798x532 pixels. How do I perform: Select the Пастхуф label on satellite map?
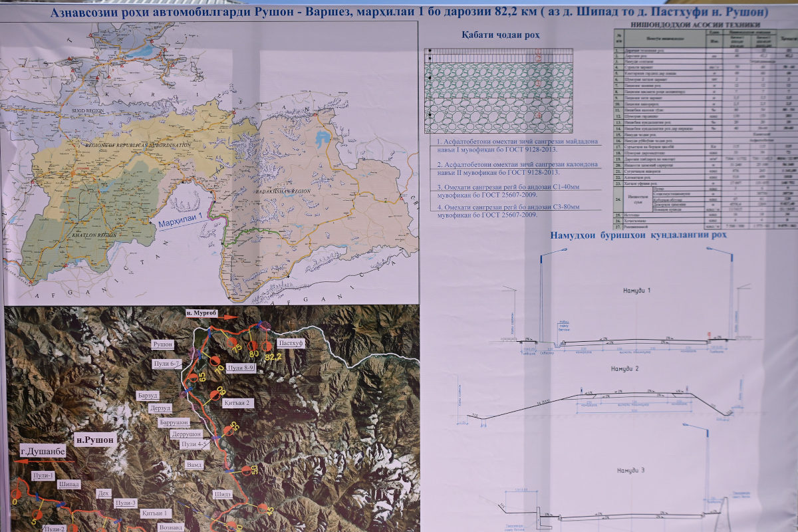point(290,343)
